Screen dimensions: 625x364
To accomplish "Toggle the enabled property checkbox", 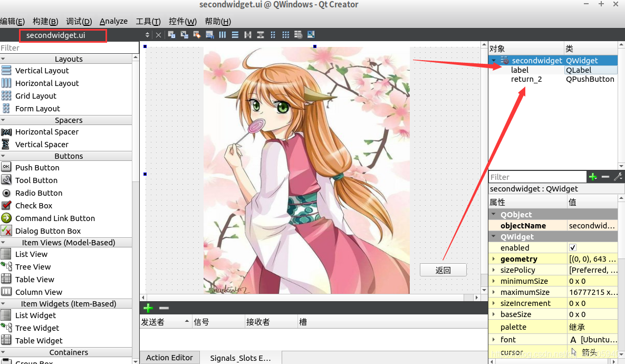I will tap(573, 248).
